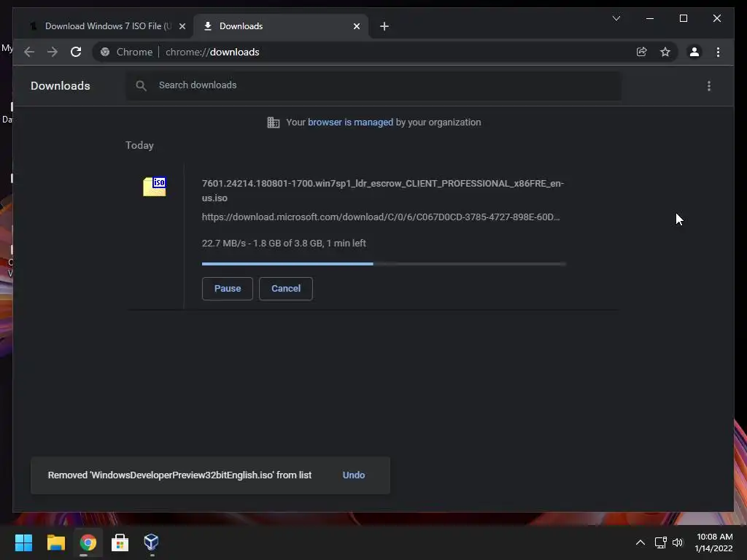Go back to the previous page
747x560 pixels.
(29, 52)
